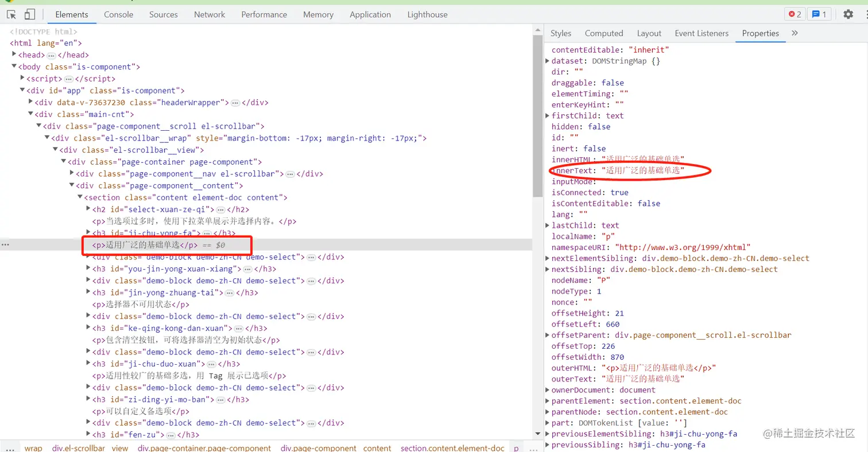The height and width of the screenshot is (452, 868).
Task: Click the outerHTML property value
Action: (658, 368)
